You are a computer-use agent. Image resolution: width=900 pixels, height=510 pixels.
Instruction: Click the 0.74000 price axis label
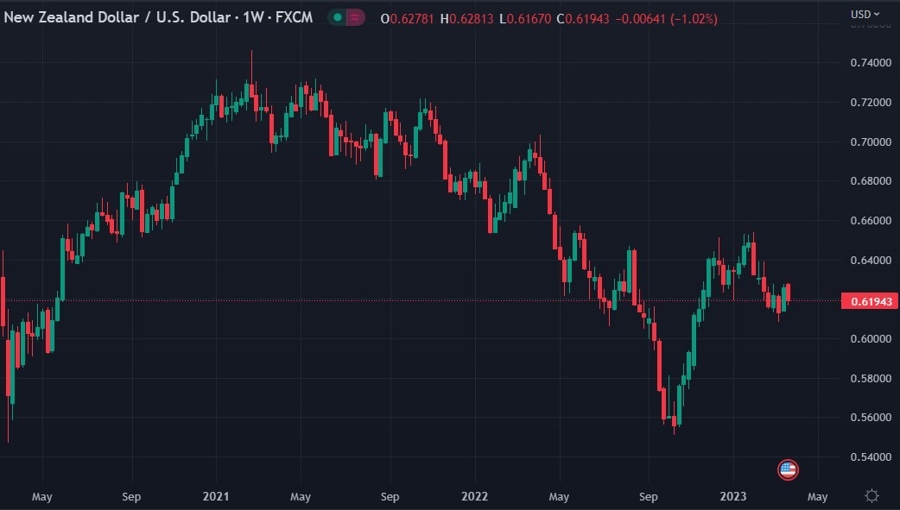click(x=871, y=63)
